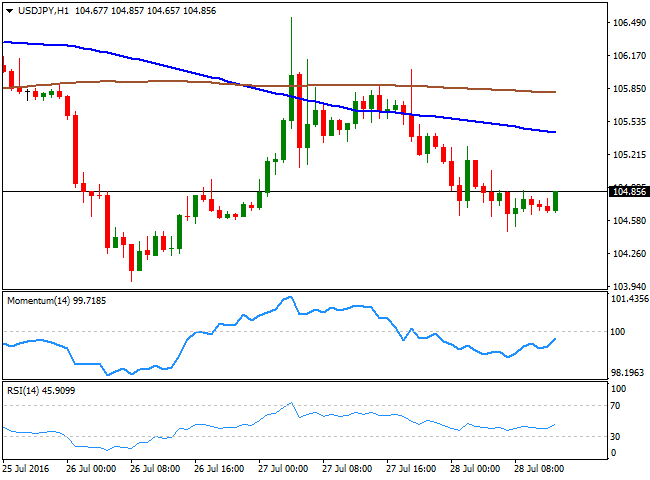Select the RSI(14) 45.9099 indicator label
The width and height of the screenshot is (650, 480).
(x=41, y=391)
